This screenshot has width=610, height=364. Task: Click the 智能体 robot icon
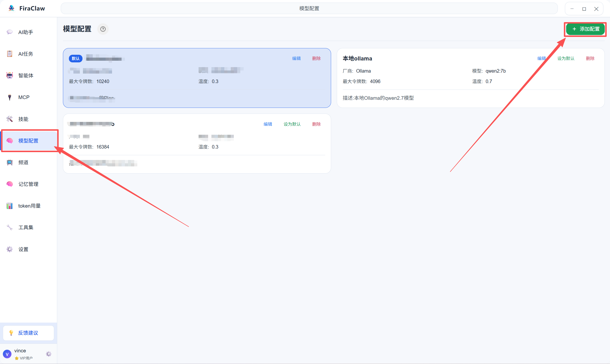(10, 75)
